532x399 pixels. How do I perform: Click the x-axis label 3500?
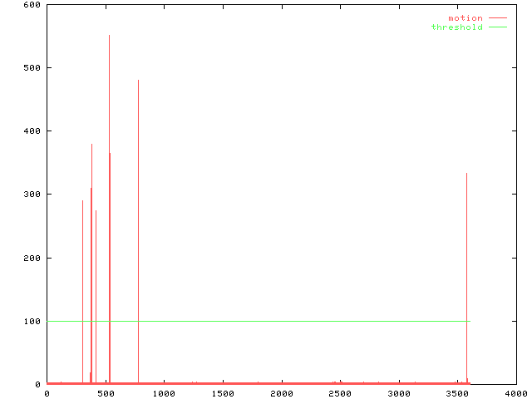click(457, 393)
